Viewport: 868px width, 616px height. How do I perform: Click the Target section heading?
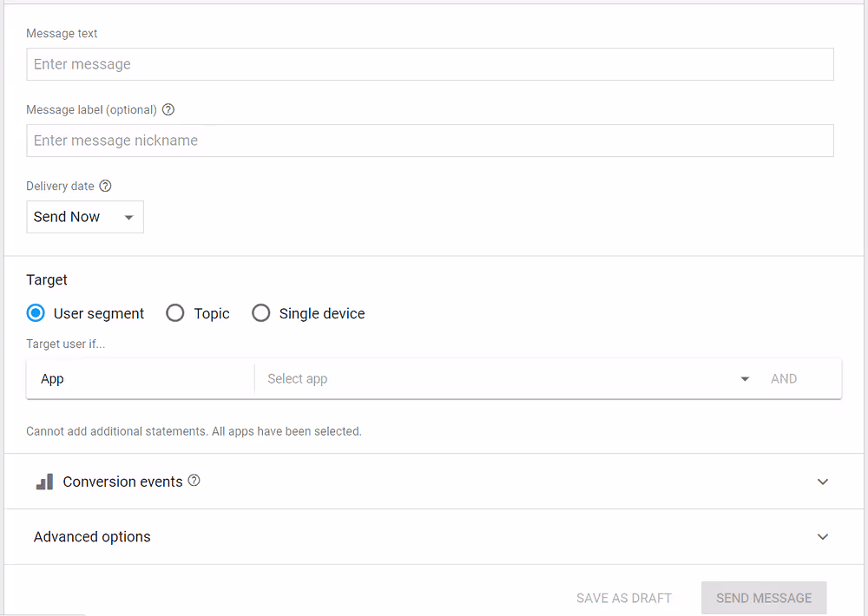[x=47, y=280]
